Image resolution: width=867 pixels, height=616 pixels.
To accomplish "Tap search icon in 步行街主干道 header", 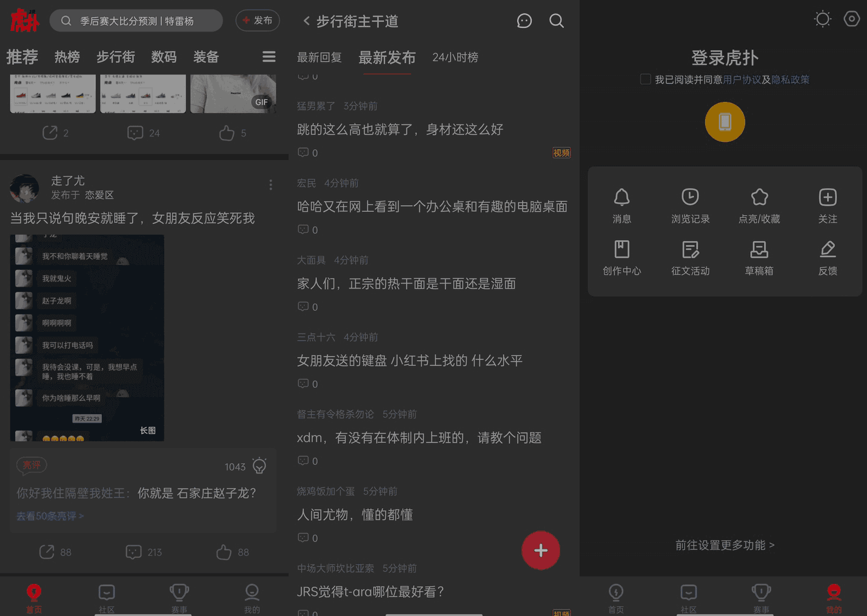I will (x=557, y=21).
